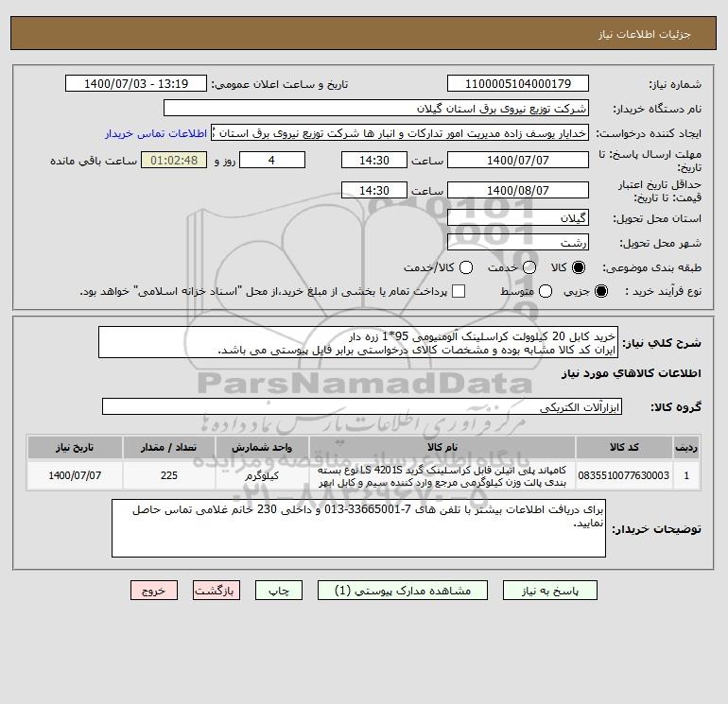Screen dimensions: 728x704
Task: Click the price validity date 1400/08/07 field
Action: [518, 191]
